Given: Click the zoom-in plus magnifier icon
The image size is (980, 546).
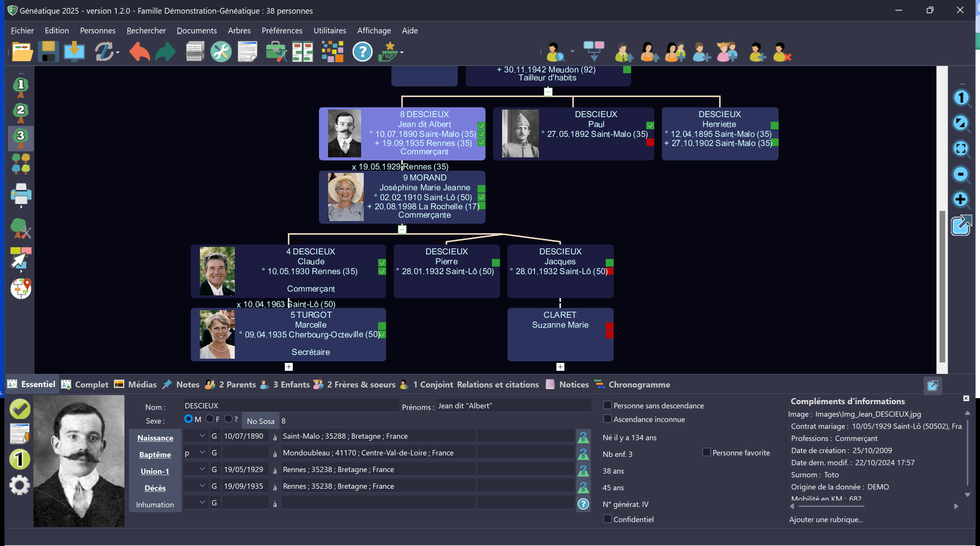Looking at the screenshot, I should [961, 199].
